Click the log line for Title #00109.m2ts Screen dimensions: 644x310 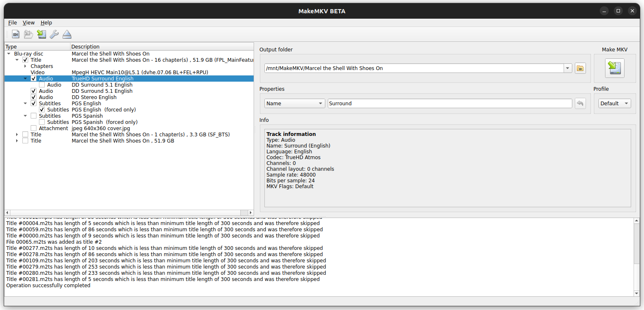tap(166, 261)
